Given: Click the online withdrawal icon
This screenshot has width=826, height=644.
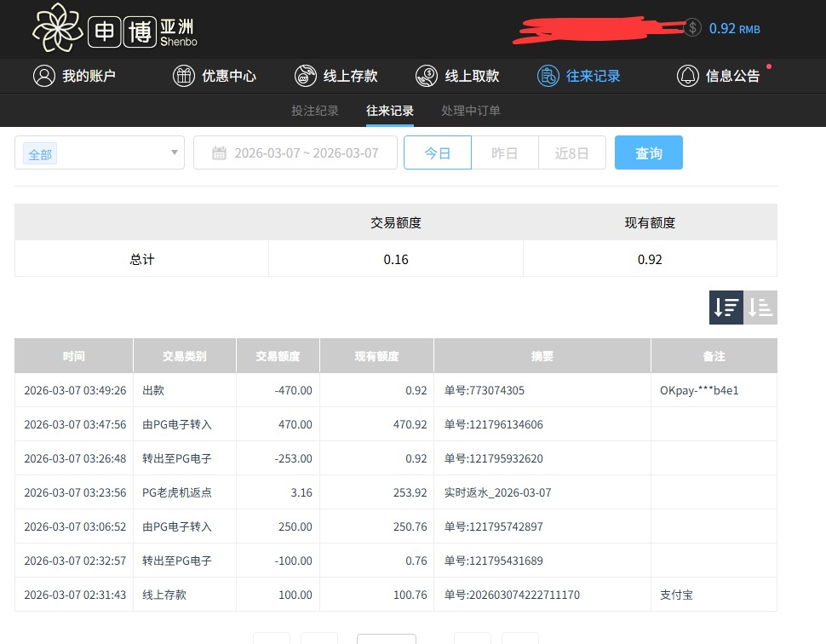Looking at the screenshot, I should point(427,76).
